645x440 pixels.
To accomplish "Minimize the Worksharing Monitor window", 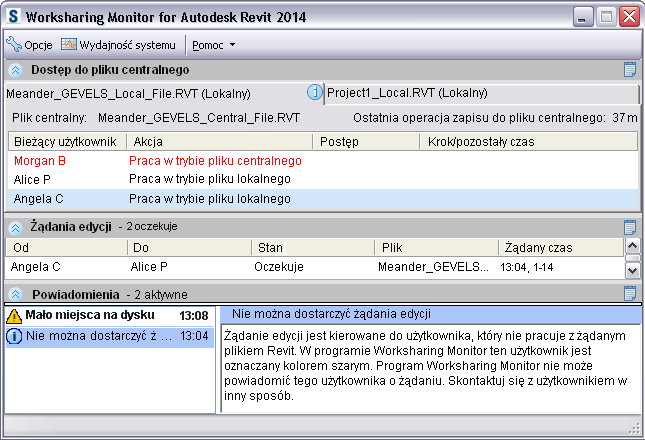I will tap(582, 17).
